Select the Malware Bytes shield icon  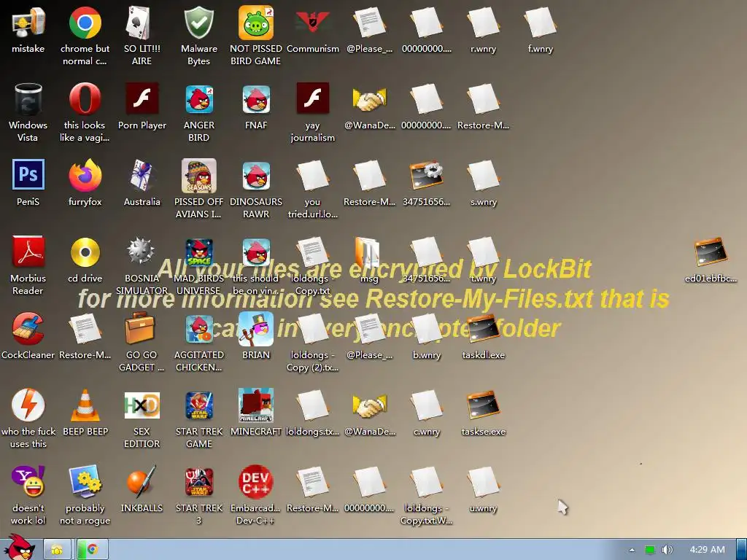point(198,23)
